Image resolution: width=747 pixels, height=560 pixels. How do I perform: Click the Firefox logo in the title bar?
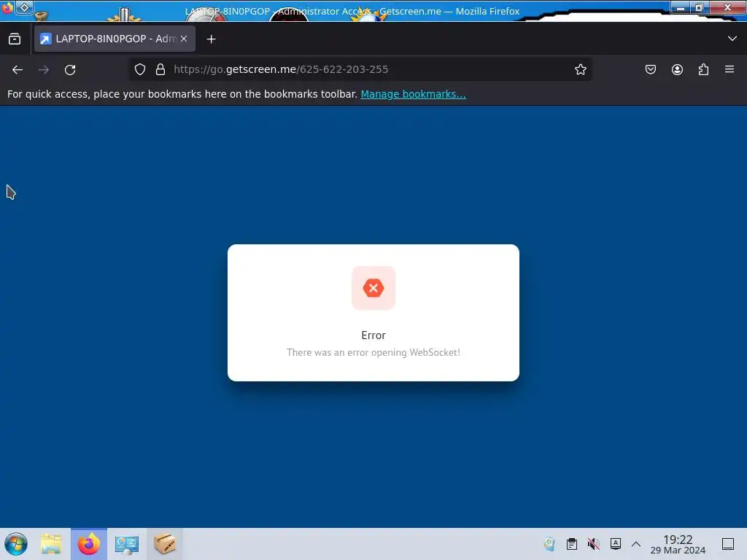[7, 8]
